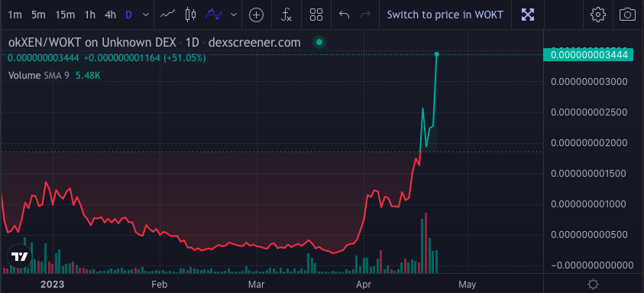This screenshot has height=293, width=644.
Task: Click the 0.000000000500 price axis label
Action: 589,235
